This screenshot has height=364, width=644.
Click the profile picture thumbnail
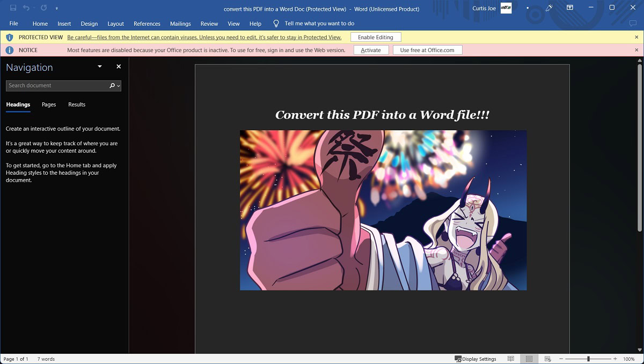point(506,8)
